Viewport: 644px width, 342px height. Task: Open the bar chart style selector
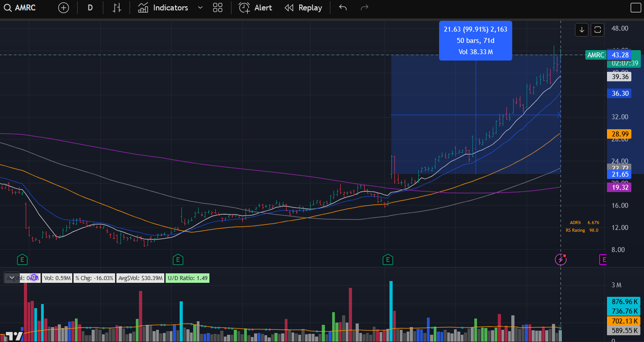coord(117,8)
